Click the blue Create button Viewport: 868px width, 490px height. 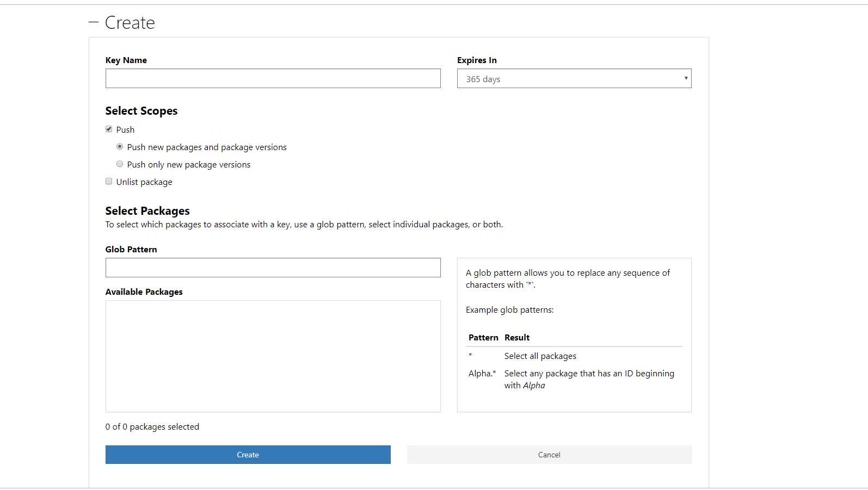pyautogui.click(x=248, y=455)
